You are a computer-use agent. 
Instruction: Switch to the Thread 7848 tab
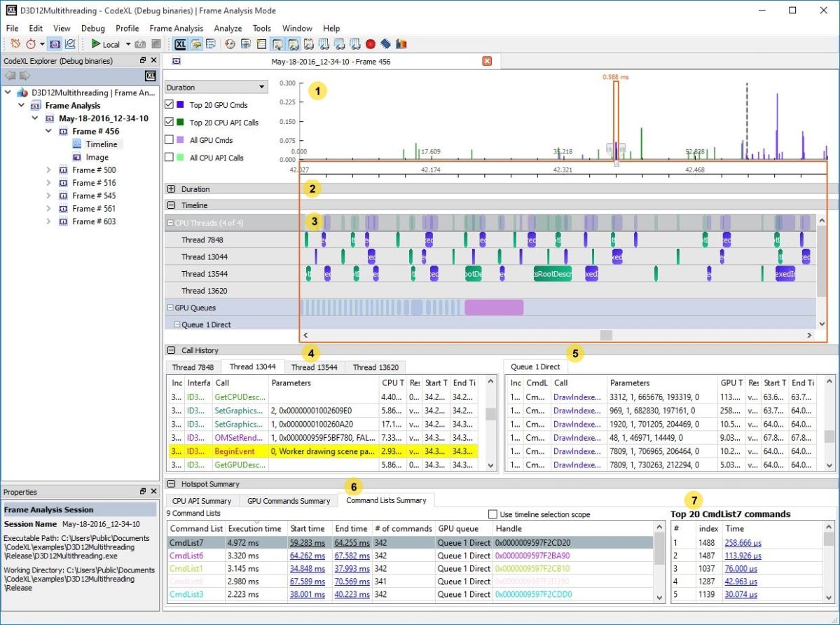tap(193, 367)
